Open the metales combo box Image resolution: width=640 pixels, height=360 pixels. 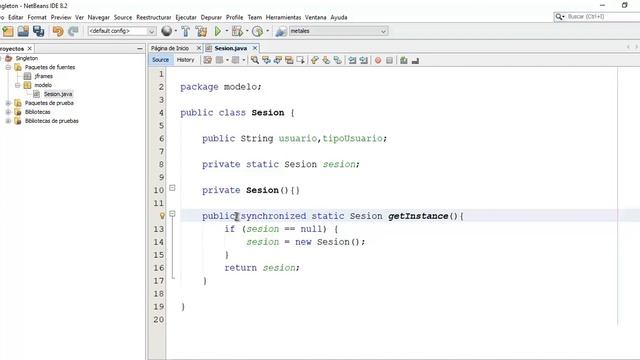tap(338, 31)
